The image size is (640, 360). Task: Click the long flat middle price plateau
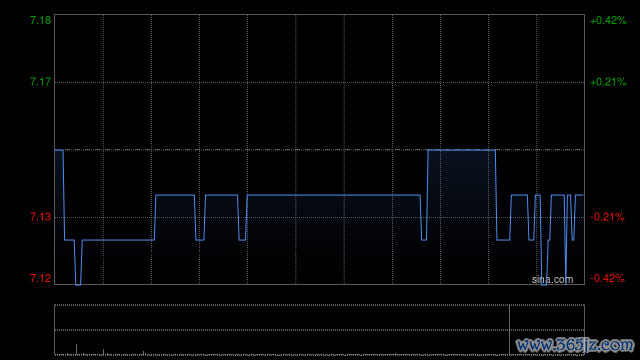(334, 196)
